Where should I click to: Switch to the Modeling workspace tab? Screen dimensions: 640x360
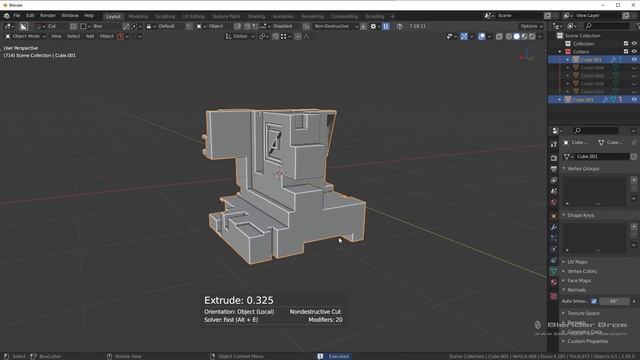[138, 16]
